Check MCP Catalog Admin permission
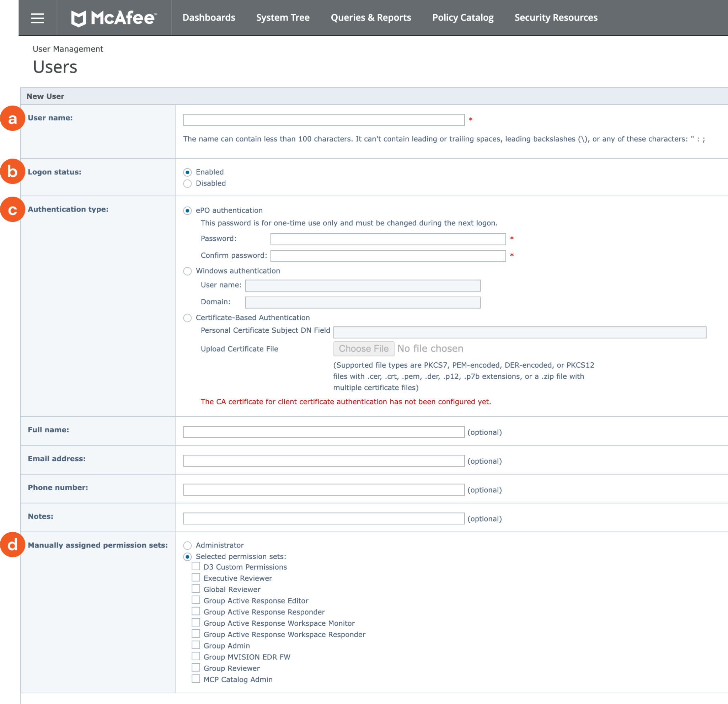 pos(196,679)
